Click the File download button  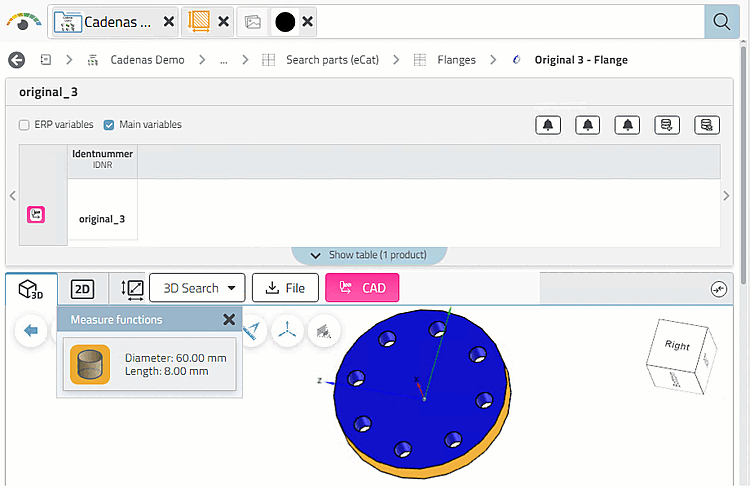(285, 288)
